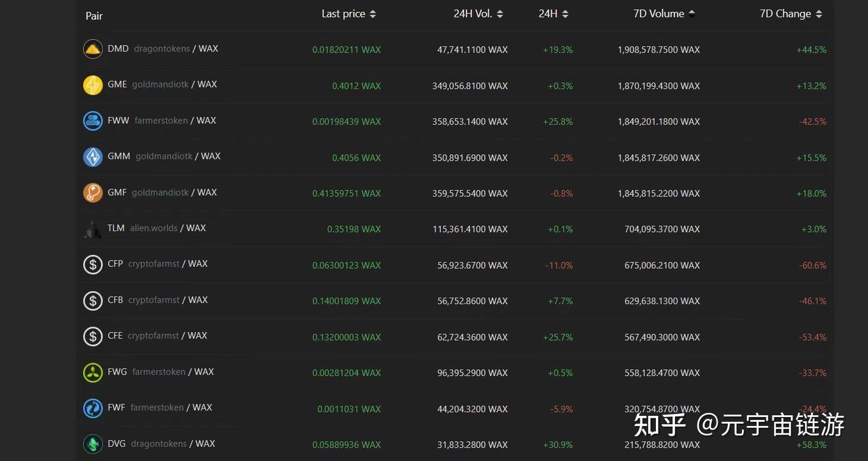The width and height of the screenshot is (868, 461).
Task: Sort by 24H Vol. column
Action: tap(478, 14)
